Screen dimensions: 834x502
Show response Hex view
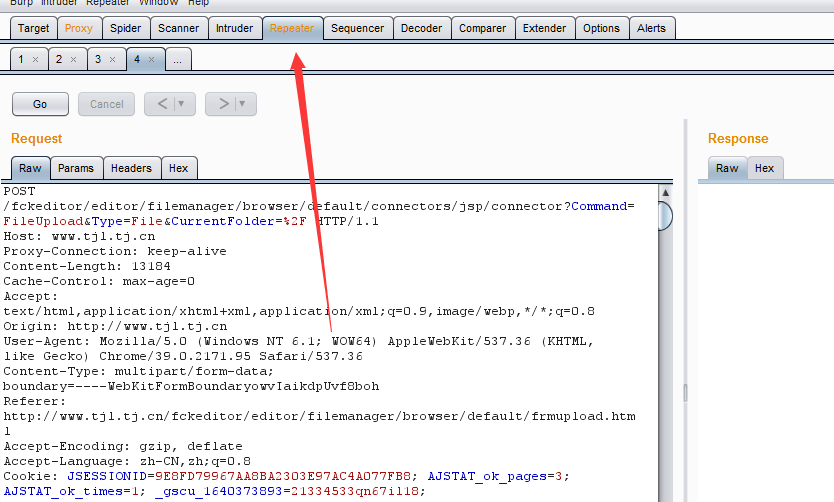pos(764,168)
